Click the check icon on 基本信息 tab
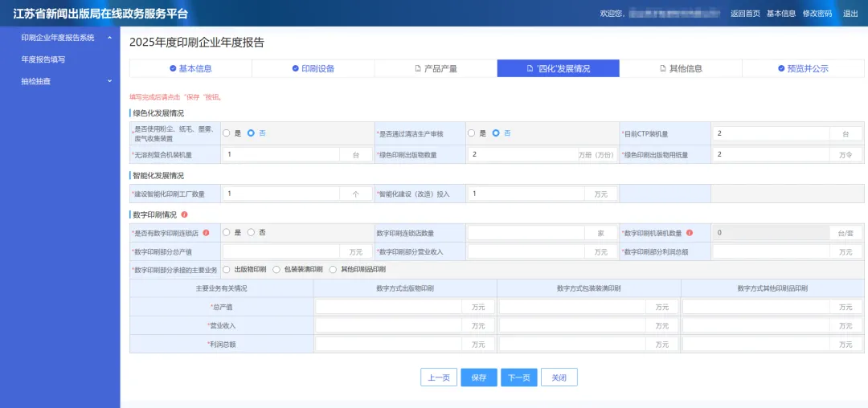This screenshot has width=868, height=408. point(173,68)
